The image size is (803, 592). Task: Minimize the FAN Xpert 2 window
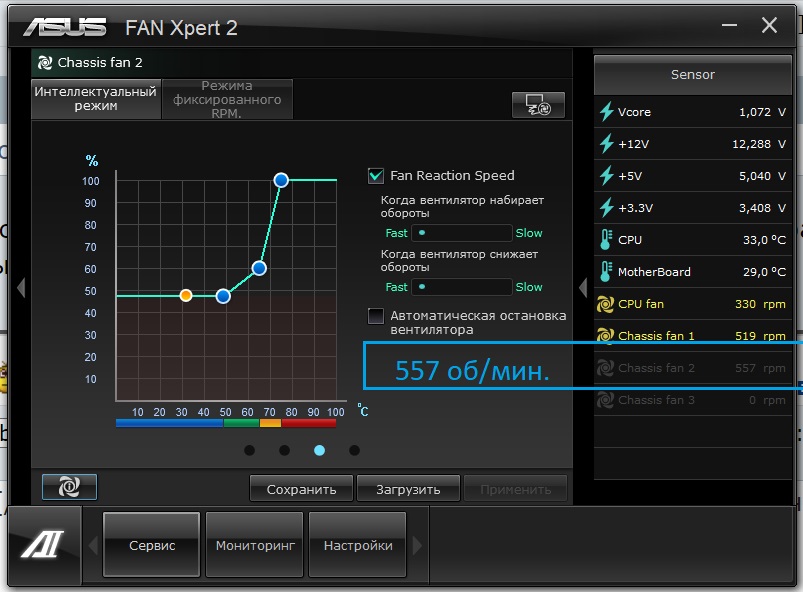coord(729,25)
